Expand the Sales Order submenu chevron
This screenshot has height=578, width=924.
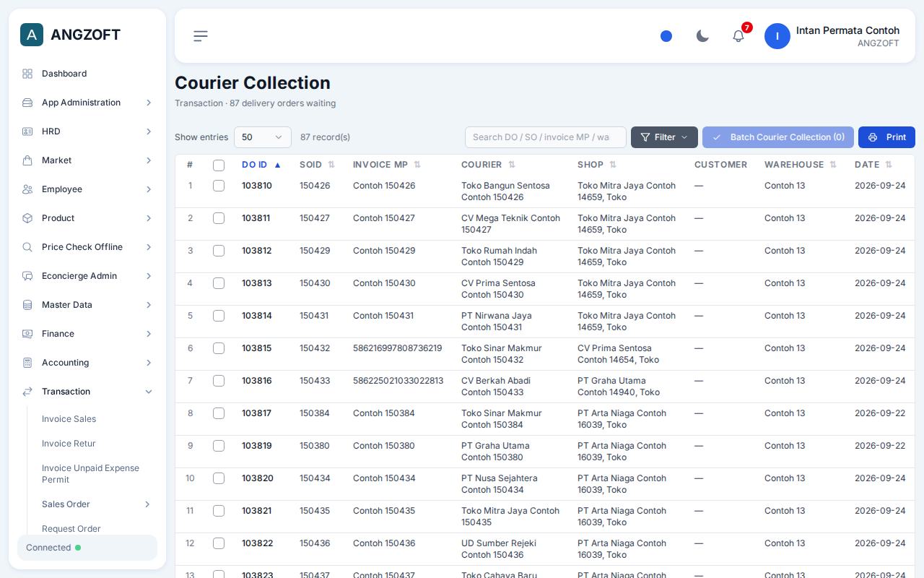[x=147, y=504]
